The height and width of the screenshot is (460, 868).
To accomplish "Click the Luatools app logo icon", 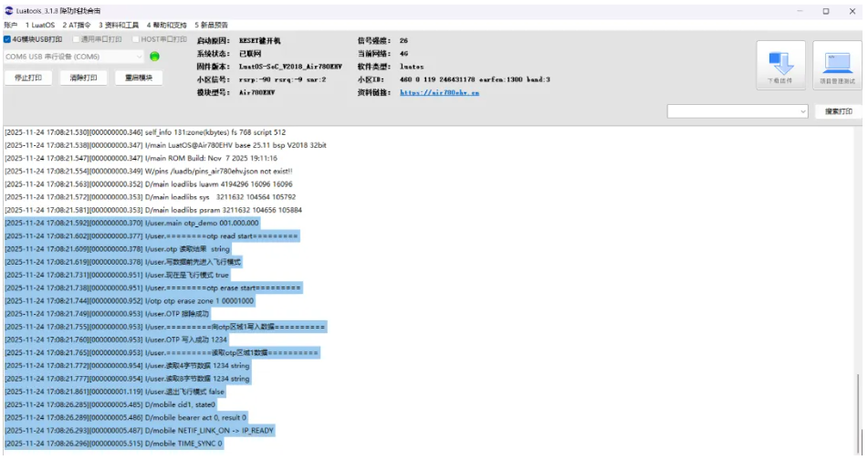I will pos(9,11).
